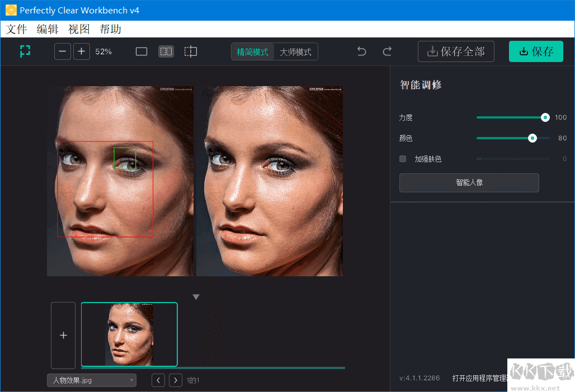Click the 加强肤色 slider track
The height and width of the screenshot is (392, 575).
point(513,159)
